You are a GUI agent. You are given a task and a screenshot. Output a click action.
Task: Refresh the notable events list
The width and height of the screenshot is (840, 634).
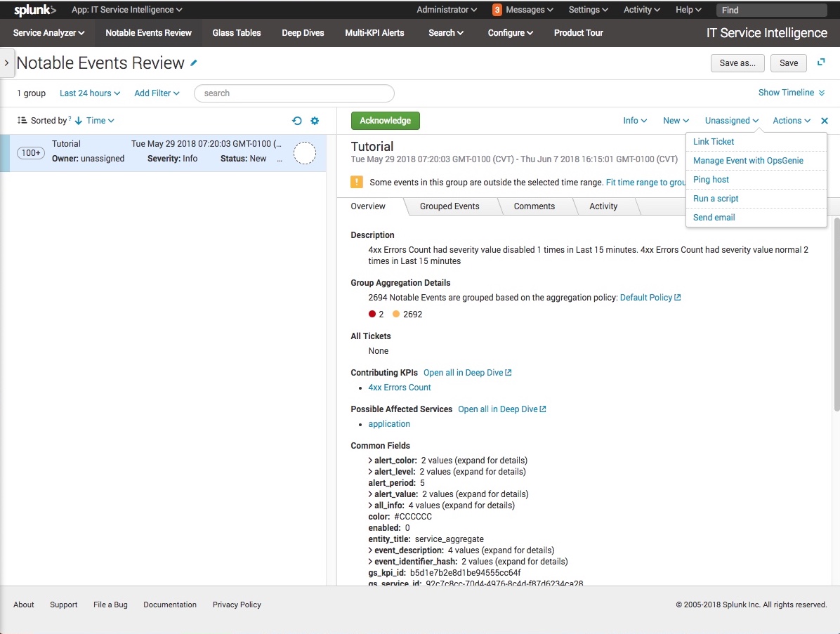click(297, 121)
